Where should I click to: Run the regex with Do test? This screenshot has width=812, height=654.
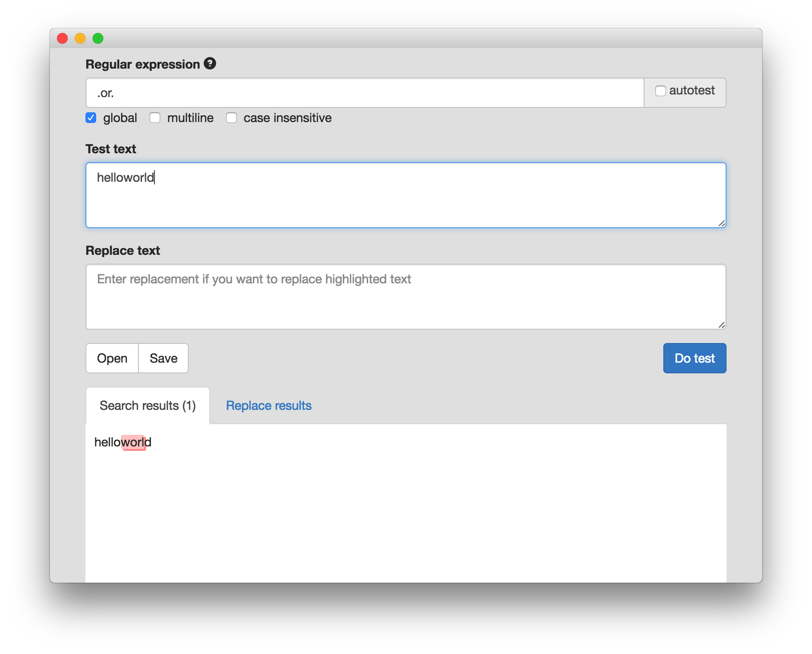(x=694, y=358)
